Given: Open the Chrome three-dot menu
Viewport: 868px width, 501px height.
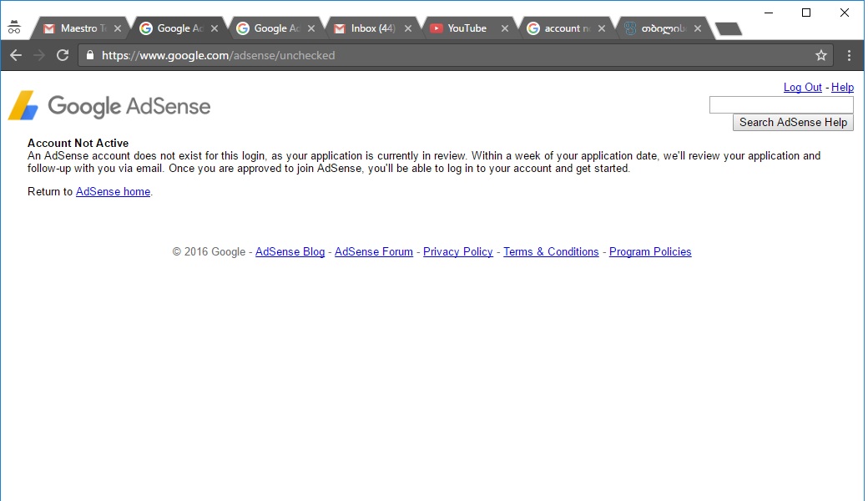Looking at the screenshot, I should point(849,55).
